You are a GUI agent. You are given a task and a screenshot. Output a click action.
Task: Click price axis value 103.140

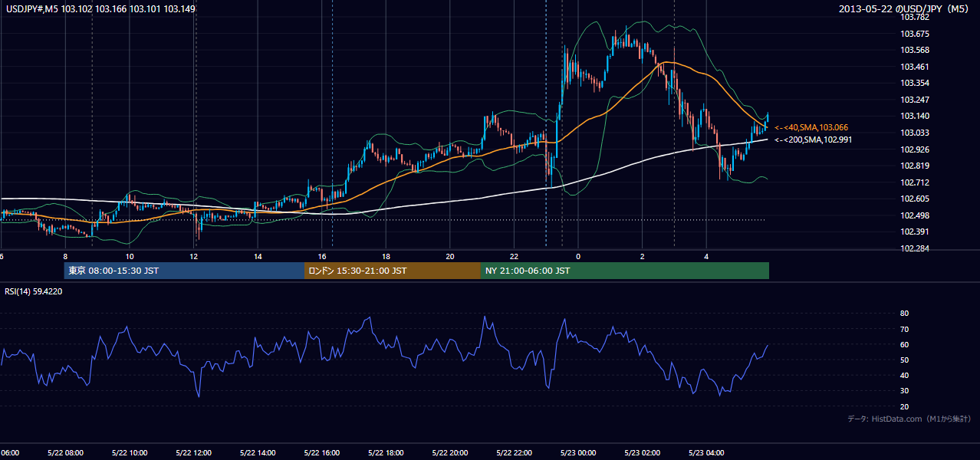915,116
